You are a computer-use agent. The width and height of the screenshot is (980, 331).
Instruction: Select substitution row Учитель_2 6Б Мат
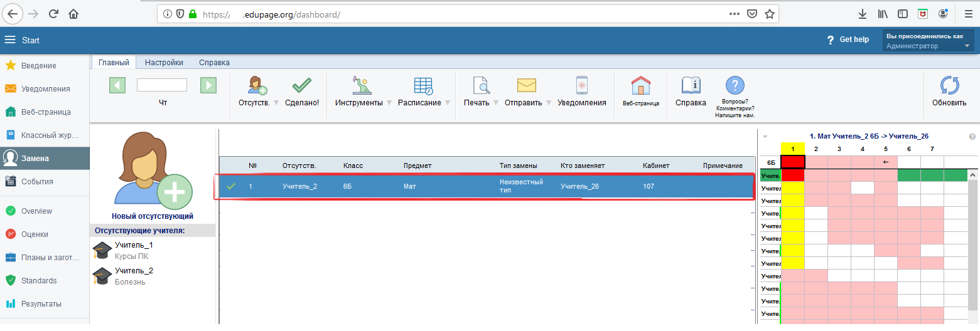click(487, 186)
